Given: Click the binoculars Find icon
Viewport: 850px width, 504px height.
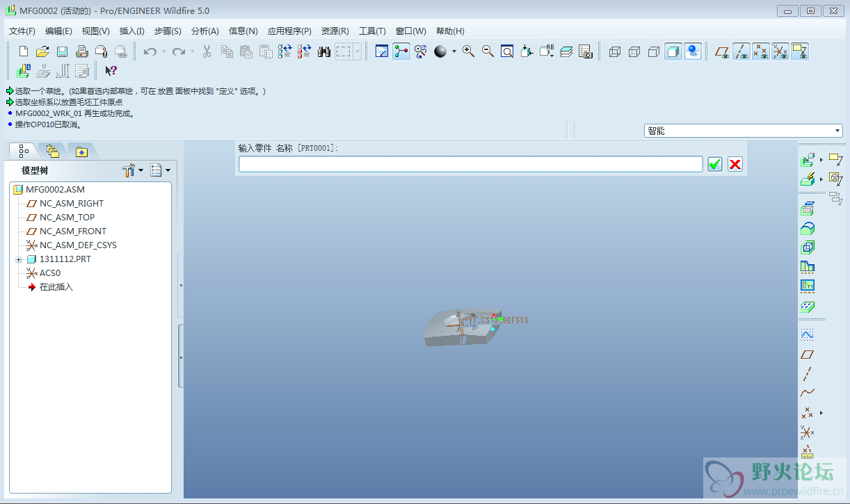Looking at the screenshot, I should (x=324, y=51).
